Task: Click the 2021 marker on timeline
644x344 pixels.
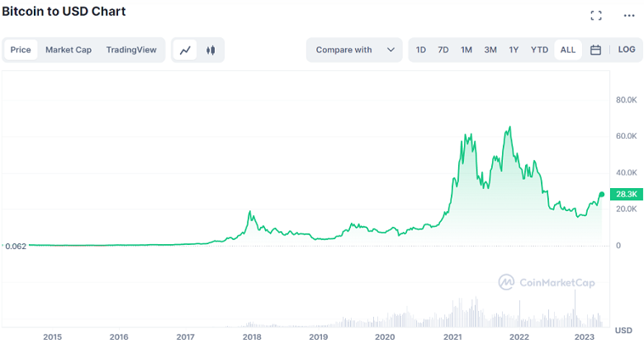Action: coord(452,337)
